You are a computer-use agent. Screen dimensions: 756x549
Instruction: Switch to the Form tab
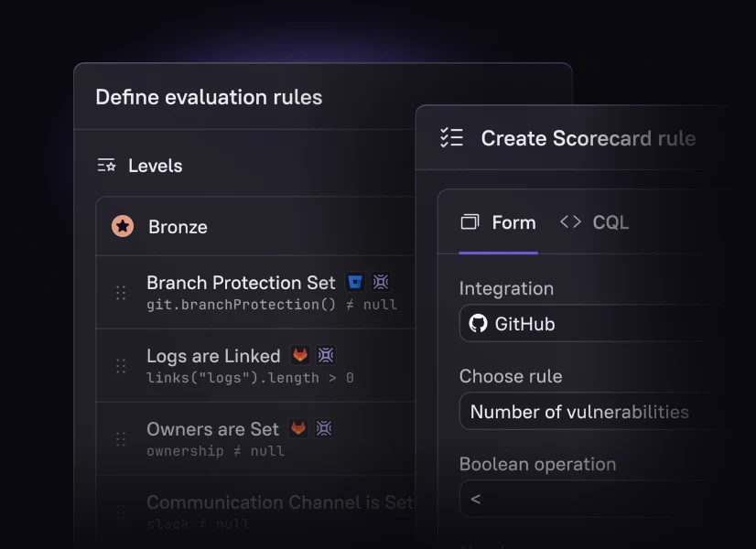[498, 222]
